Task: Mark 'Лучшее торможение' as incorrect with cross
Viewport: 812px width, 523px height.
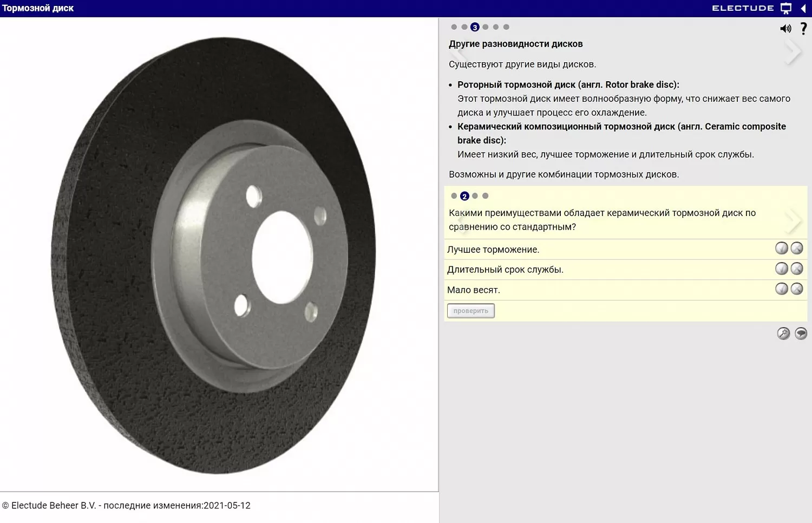Action: click(x=797, y=249)
